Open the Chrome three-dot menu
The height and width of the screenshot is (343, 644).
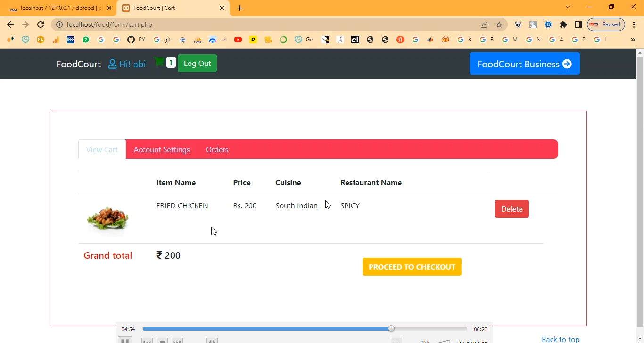coord(634,24)
